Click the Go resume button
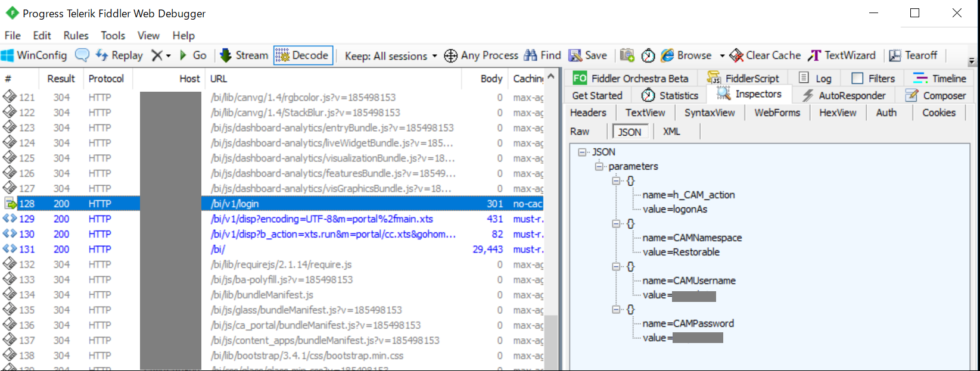This screenshot has width=980, height=371. [x=192, y=55]
